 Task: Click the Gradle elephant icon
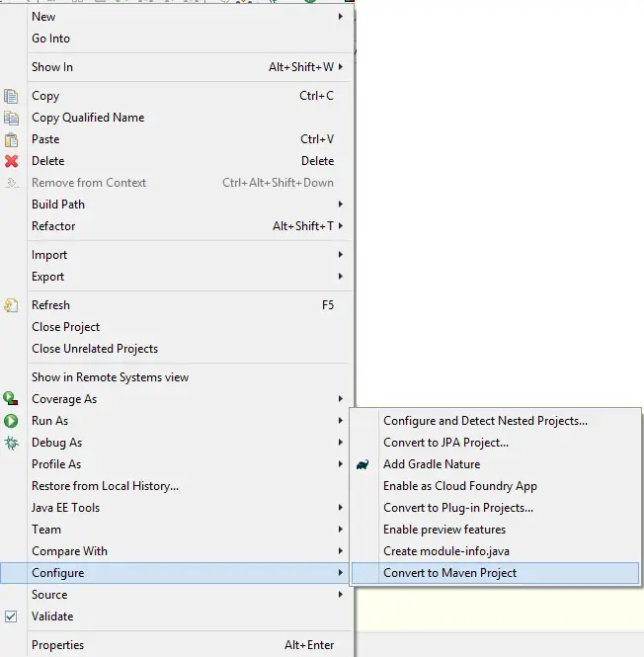coord(363,464)
